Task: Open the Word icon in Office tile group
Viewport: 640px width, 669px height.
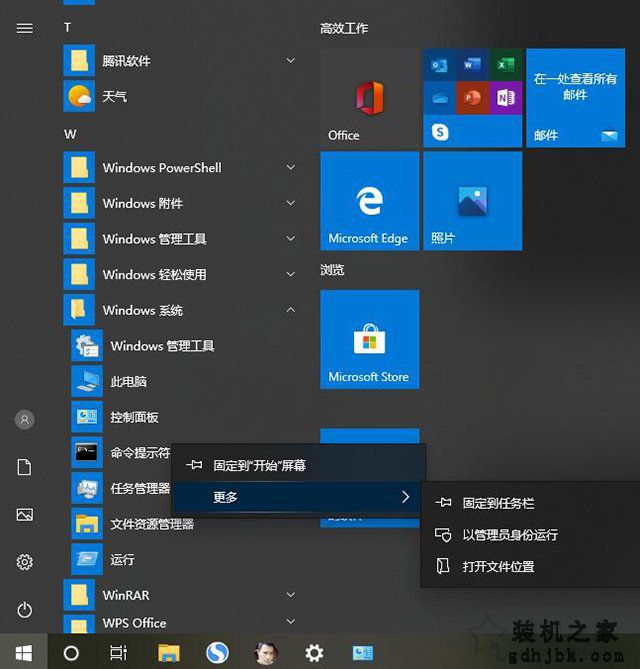Action: (x=472, y=65)
